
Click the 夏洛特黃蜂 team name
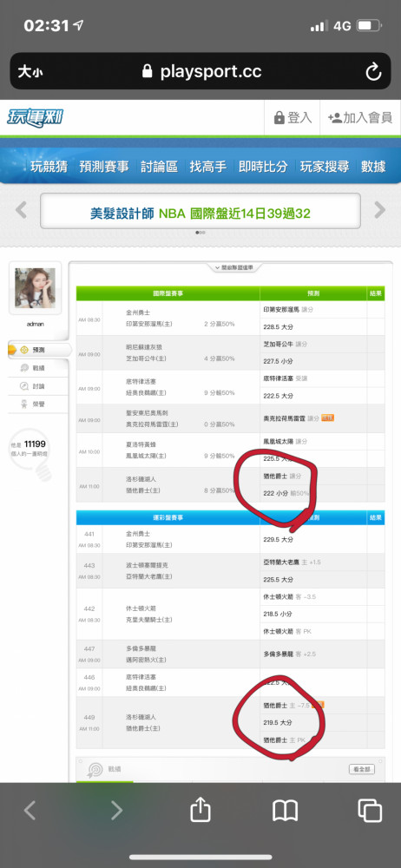140,444
